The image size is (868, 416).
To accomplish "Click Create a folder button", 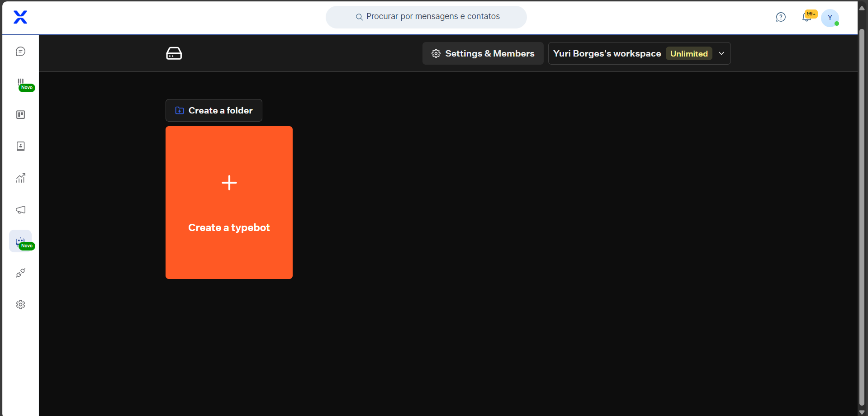I will pyautogui.click(x=214, y=110).
